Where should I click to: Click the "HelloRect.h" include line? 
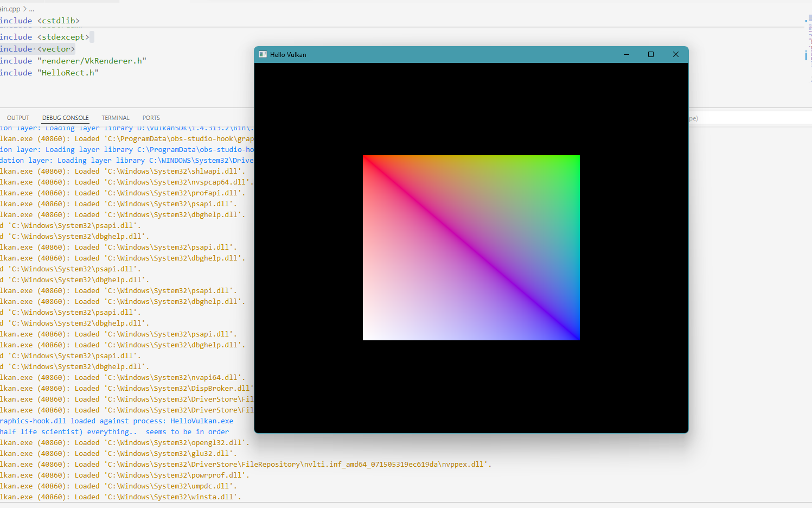[x=49, y=73]
